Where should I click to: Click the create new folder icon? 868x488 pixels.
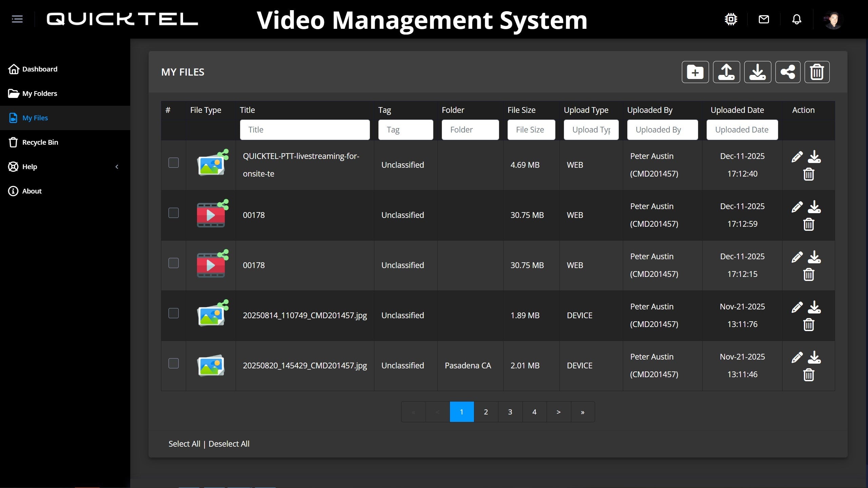695,72
